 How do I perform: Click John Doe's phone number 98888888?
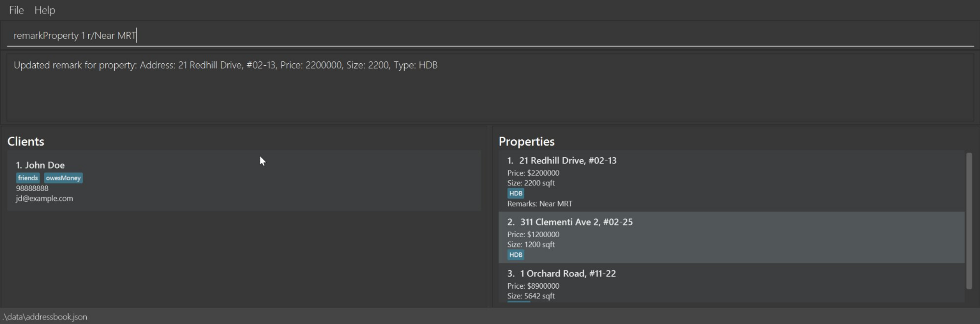tap(32, 188)
